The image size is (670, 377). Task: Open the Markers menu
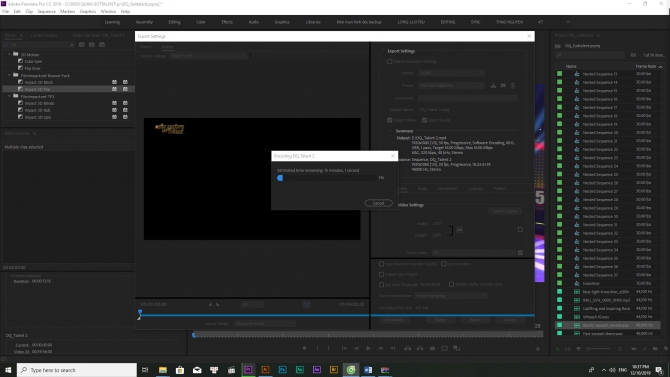(x=68, y=12)
